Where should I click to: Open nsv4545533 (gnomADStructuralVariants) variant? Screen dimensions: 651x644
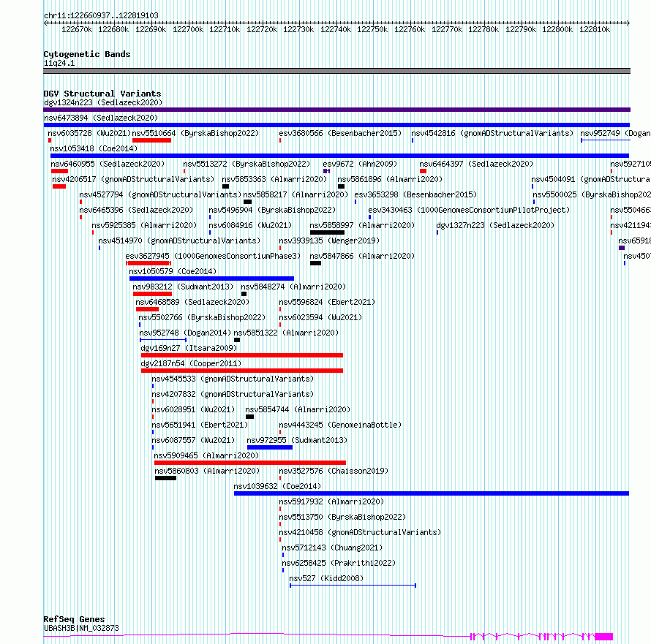click(233, 379)
